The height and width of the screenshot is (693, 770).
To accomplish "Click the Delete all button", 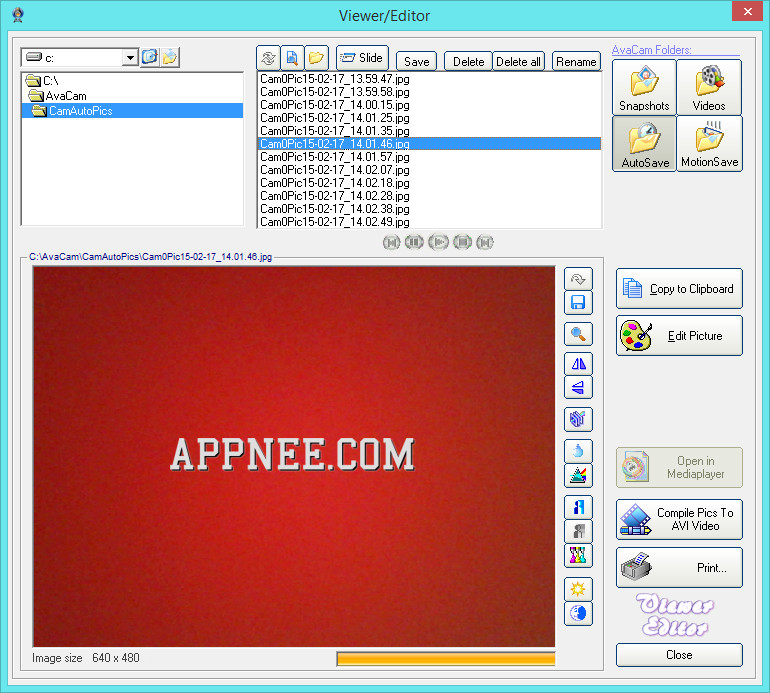I will tap(518, 61).
